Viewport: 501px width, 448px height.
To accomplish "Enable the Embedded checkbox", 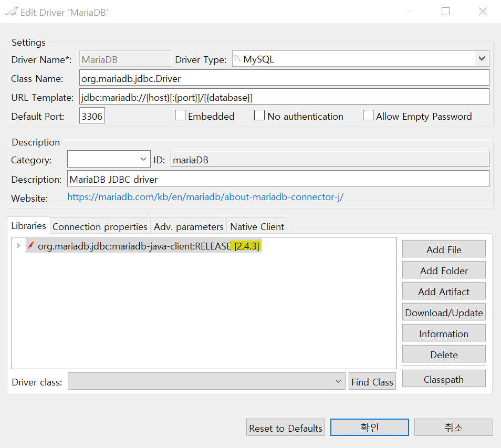I will 180,116.
